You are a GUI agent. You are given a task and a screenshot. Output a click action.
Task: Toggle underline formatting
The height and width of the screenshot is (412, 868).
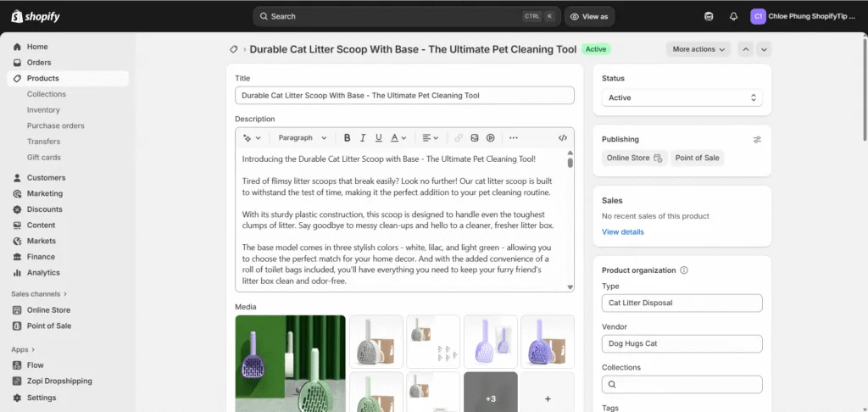[379, 138]
